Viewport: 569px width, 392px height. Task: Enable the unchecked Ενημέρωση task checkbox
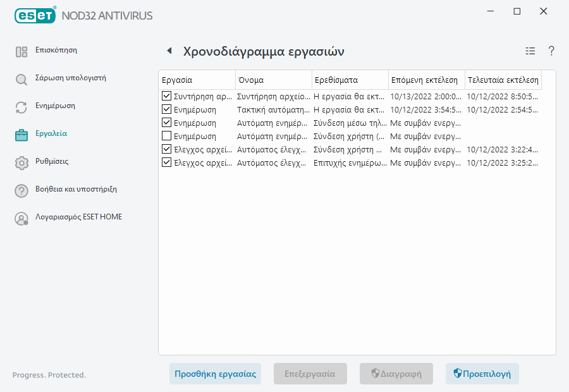pos(166,137)
